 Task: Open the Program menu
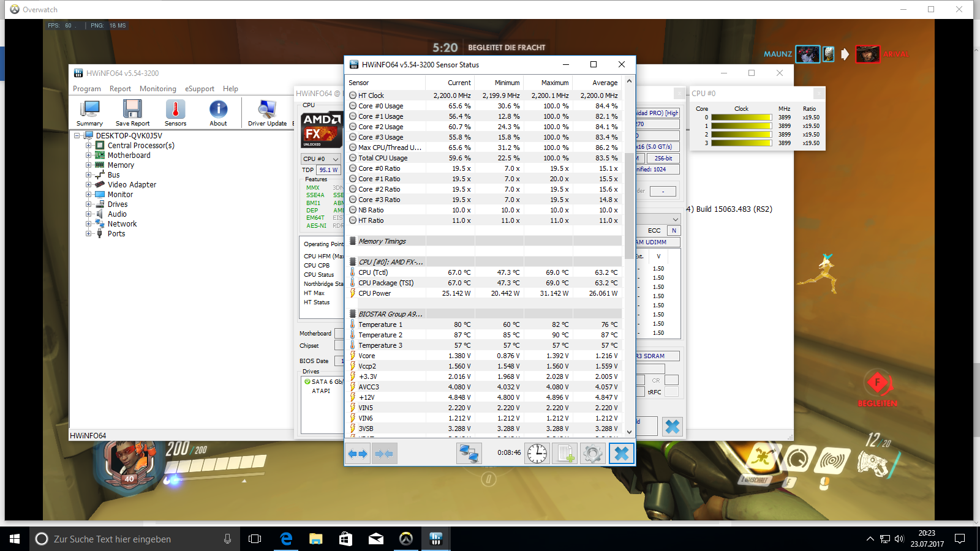[x=87, y=89]
